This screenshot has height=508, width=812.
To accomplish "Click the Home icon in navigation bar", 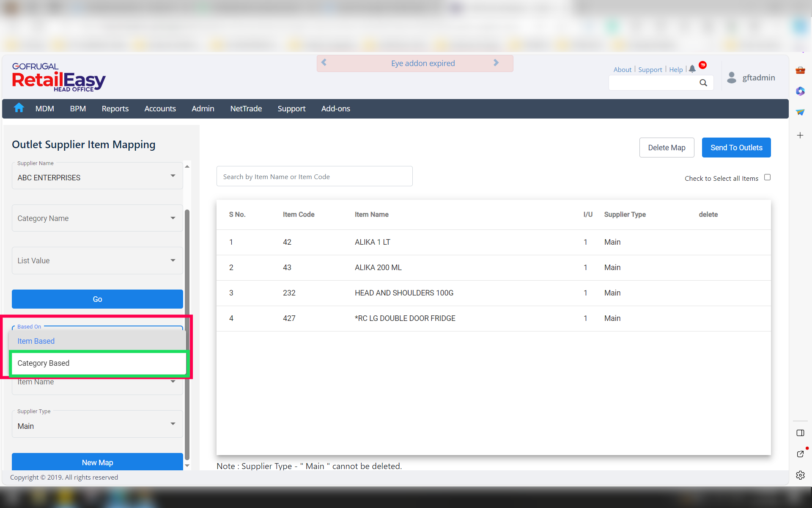I will click(19, 108).
